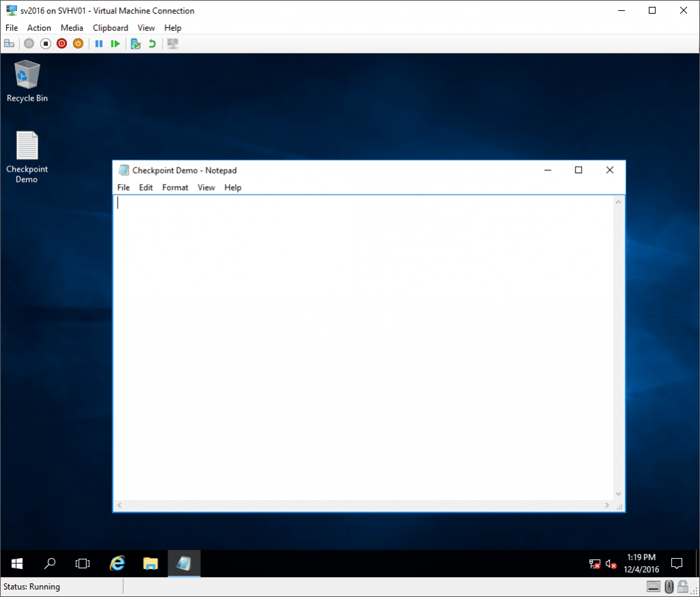
Task: Click the Show Desktop sliver at the taskbar end
Action: 698,563
